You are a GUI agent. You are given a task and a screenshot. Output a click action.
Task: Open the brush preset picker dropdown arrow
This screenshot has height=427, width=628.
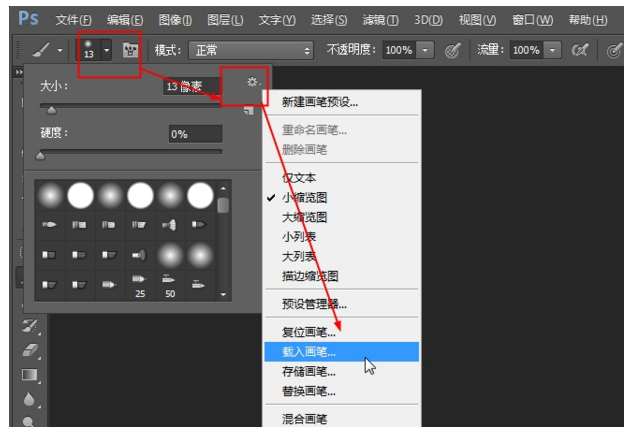point(107,50)
